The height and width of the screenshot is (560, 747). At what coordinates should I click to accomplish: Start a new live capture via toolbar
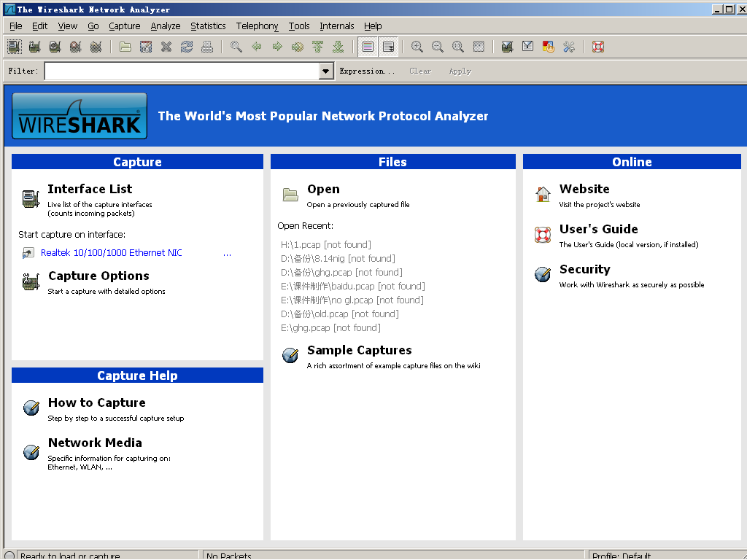pos(55,46)
